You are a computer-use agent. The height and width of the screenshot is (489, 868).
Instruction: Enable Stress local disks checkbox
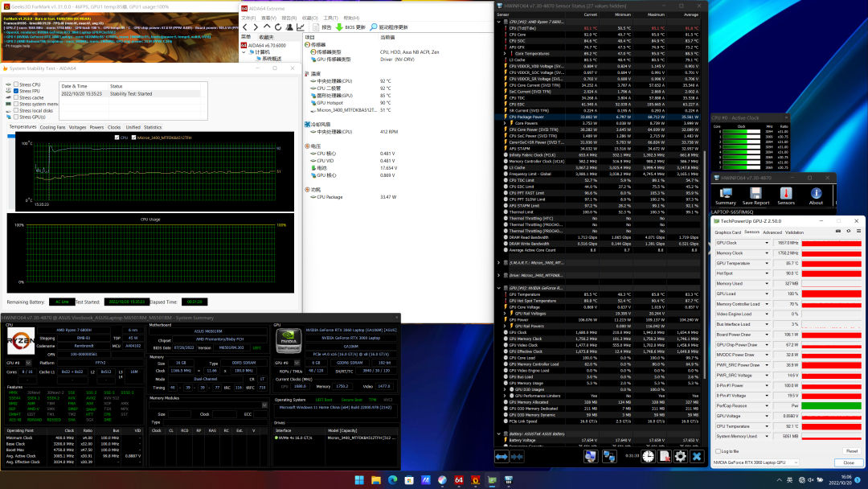[x=16, y=111]
